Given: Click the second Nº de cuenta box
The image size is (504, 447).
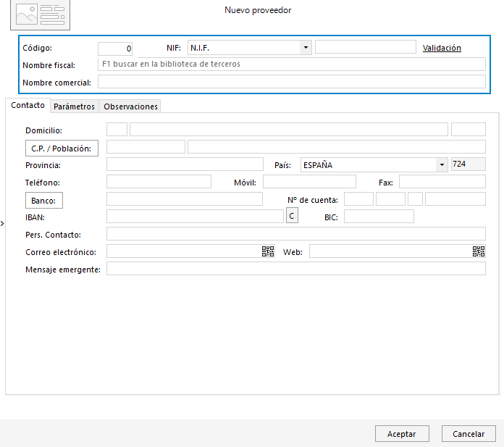Looking at the screenshot, I should [390, 199].
